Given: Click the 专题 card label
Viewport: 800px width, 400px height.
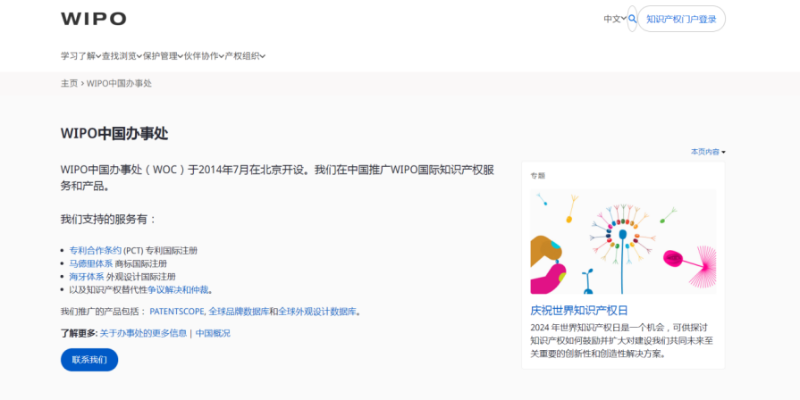Looking at the screenshot, I should point(538,176).
